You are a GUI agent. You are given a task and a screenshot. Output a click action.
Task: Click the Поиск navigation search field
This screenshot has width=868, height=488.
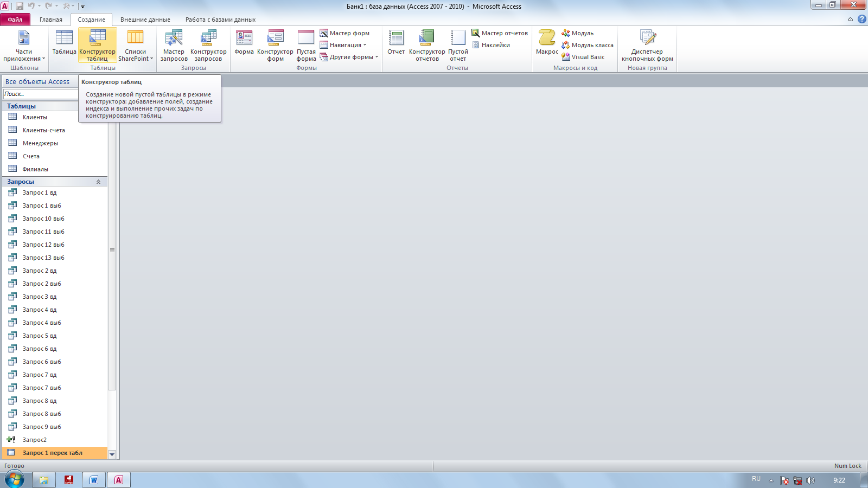[41, 94]
